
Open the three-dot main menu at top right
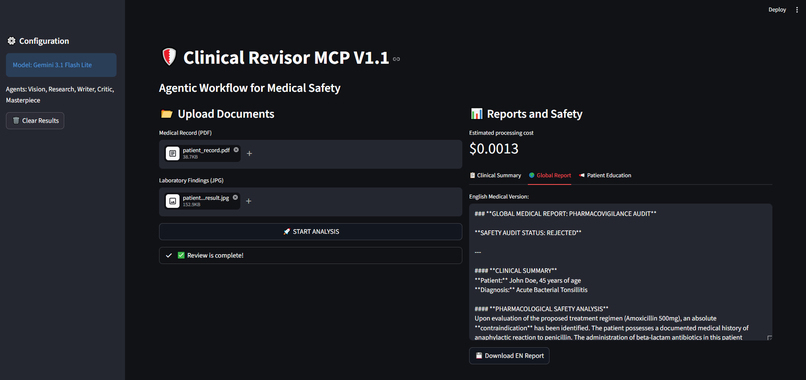point(797,10)
